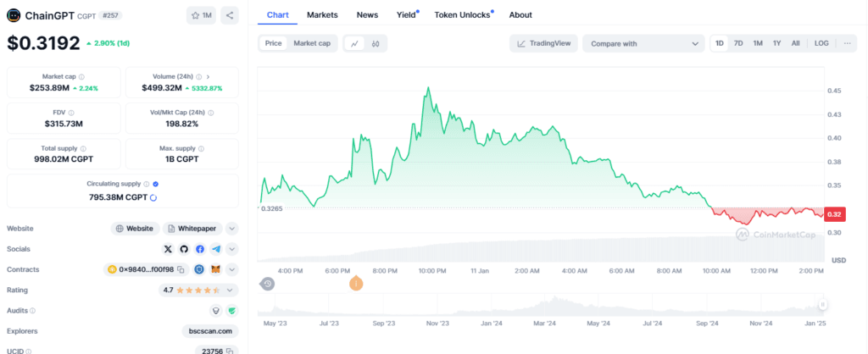Switch chart to candlestick view icon
Viewport: 868px width, 354px height.
[376, 43]
